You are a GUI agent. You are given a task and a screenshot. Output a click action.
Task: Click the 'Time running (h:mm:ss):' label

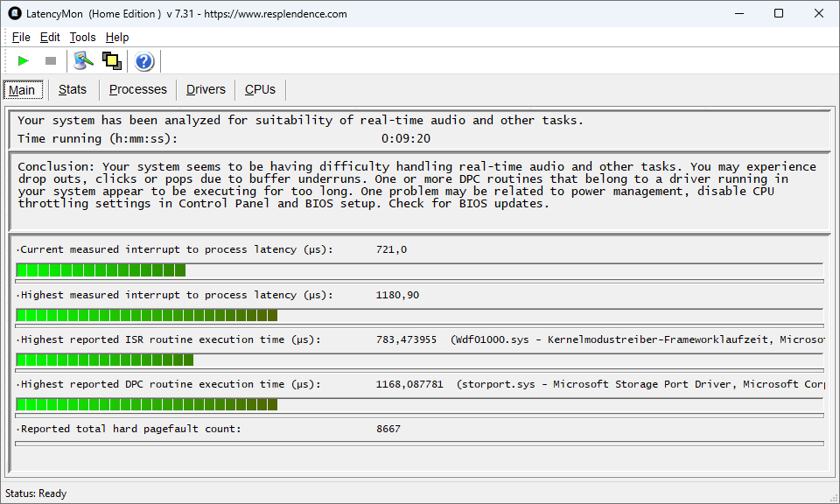point(97,139)
